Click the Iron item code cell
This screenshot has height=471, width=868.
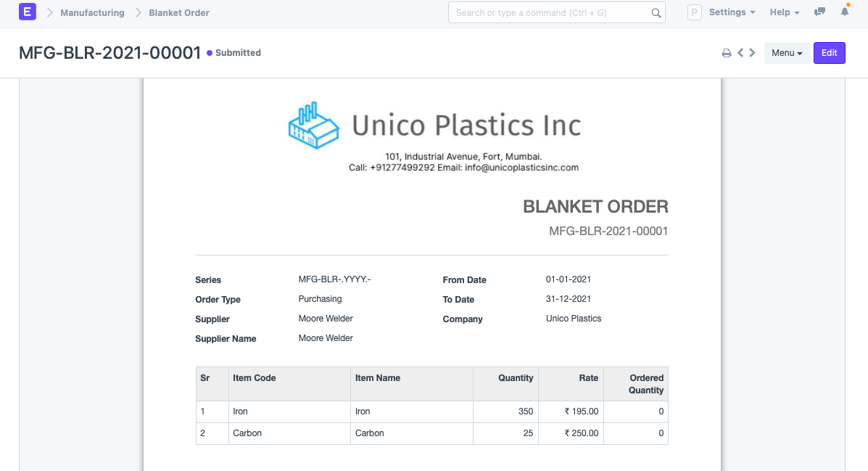289,411
